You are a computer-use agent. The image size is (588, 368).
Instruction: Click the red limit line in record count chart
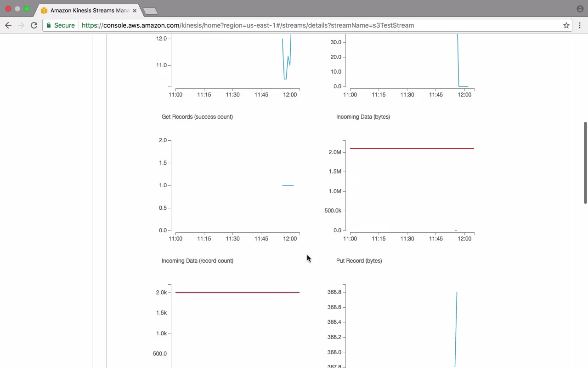coord(237,293)
